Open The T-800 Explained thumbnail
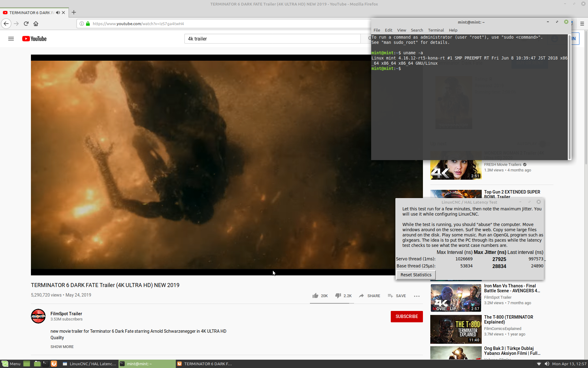Viewport: 588px width, 368px height. click(456, 329)
